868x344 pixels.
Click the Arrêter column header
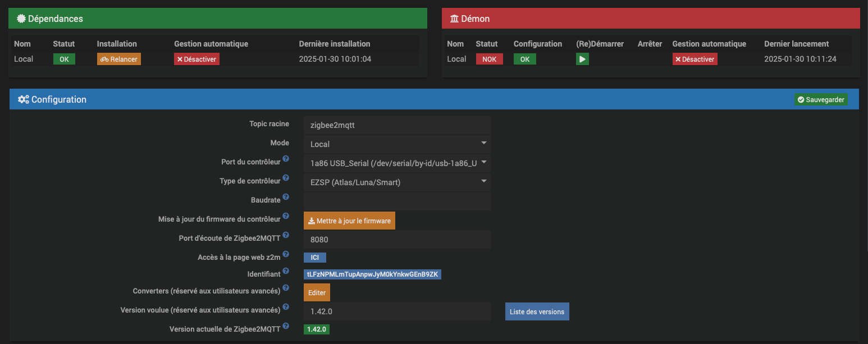pyautogui.click(x=650, y=44)
